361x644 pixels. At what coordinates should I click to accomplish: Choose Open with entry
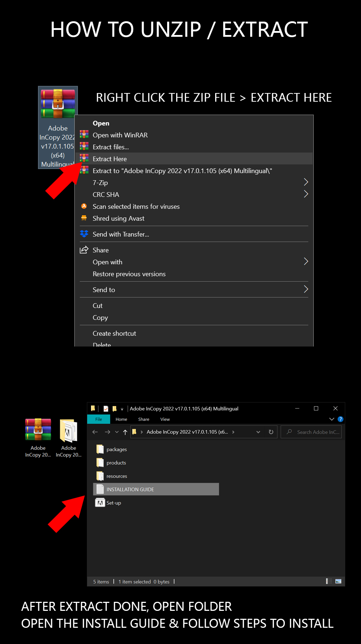click(108, 262)
